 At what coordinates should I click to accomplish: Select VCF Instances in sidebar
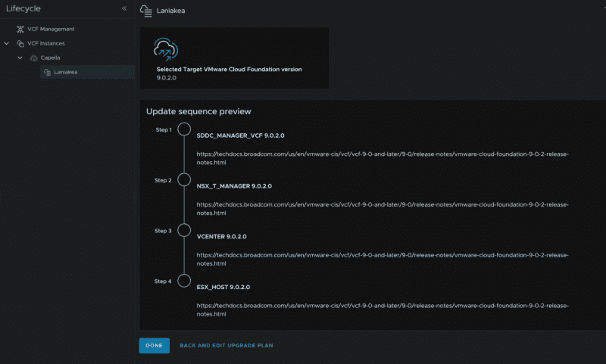(x=46, y=43)
